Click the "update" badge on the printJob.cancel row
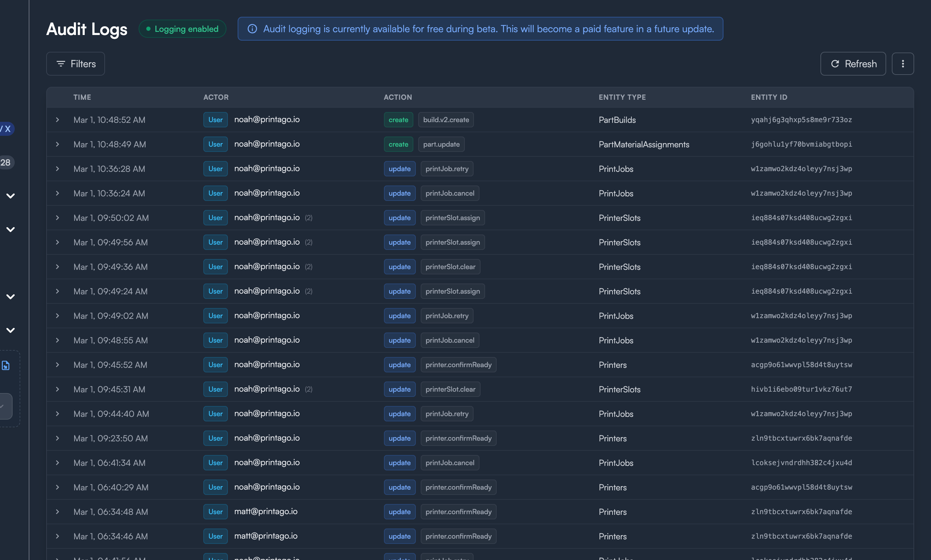Image resolution: width=931 pixels, height=560 pixels. click(399, 193)
